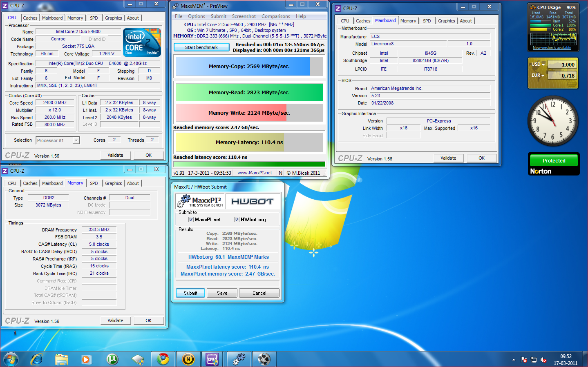
Task: Click MaxxMEM² PreView title bar gear icon
Action: pos(176,6)
